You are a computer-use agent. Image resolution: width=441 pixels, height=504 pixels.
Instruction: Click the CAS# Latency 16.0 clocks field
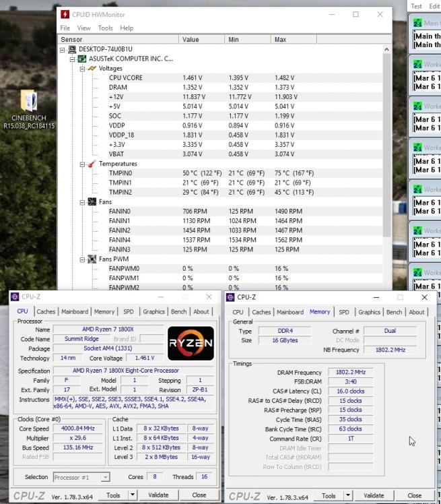350,391
